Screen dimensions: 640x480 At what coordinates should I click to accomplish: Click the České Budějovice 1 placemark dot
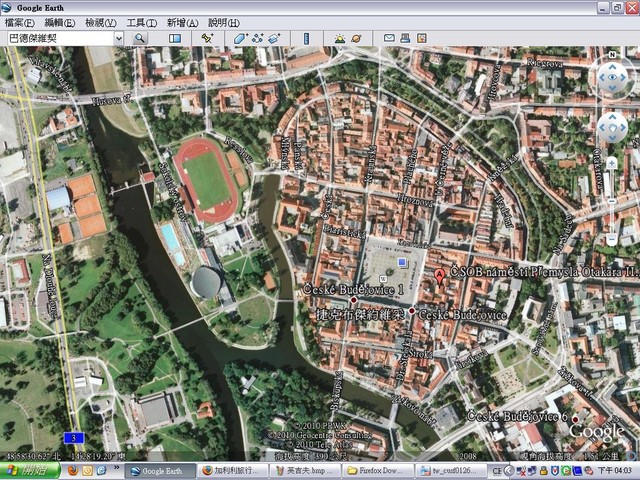tap(353, 300)
